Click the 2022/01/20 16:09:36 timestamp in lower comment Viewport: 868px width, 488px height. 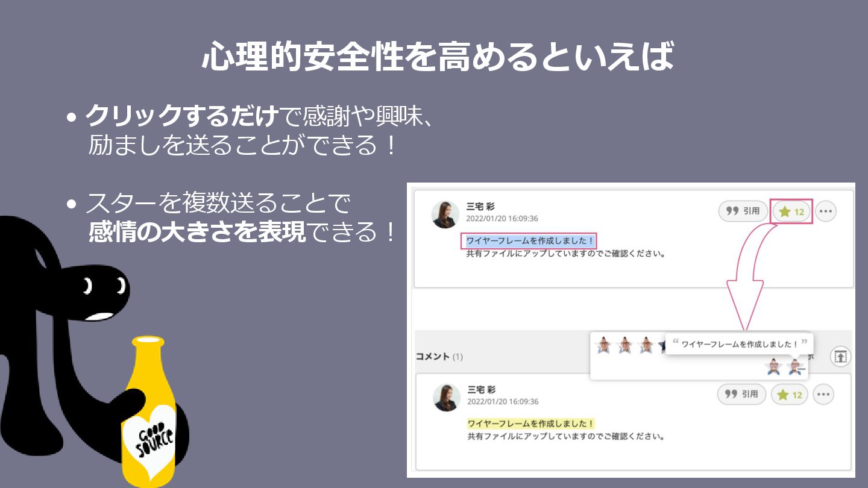[x=503, y=401]
